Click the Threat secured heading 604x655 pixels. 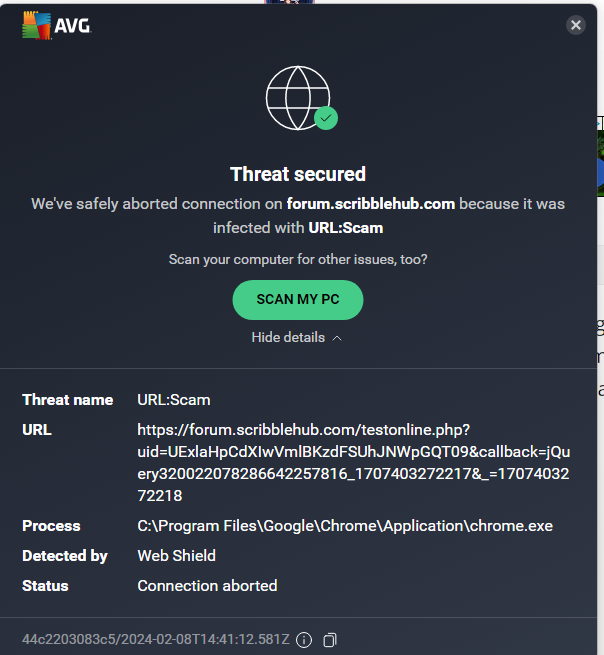(298, 174)
